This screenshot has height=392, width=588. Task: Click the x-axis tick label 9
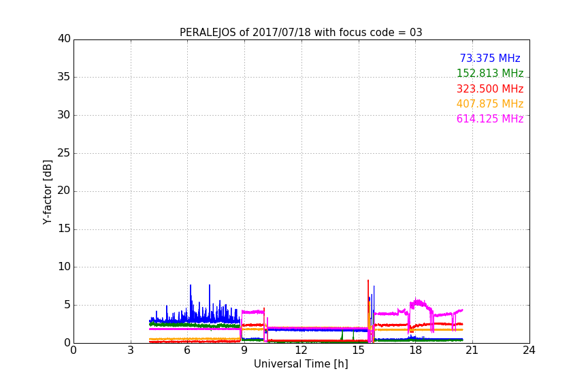[244, 350]
